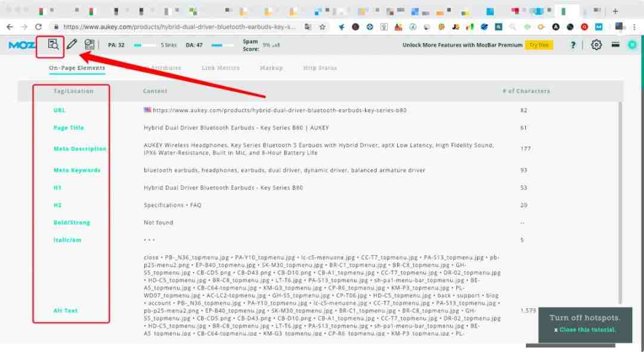Click the blue M extension icon

tap(599, 27)
